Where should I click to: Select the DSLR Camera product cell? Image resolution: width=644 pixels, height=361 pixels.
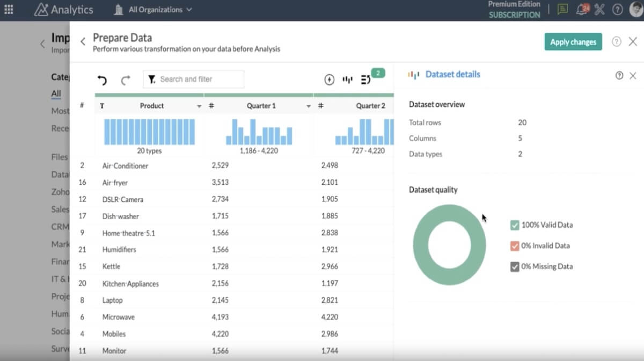click(x=123, y=199)
